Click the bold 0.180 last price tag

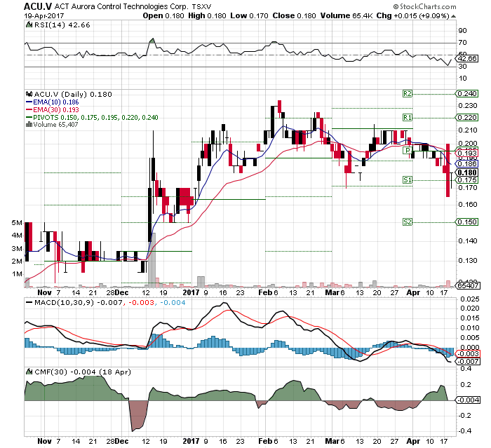(x=467, y=172)
